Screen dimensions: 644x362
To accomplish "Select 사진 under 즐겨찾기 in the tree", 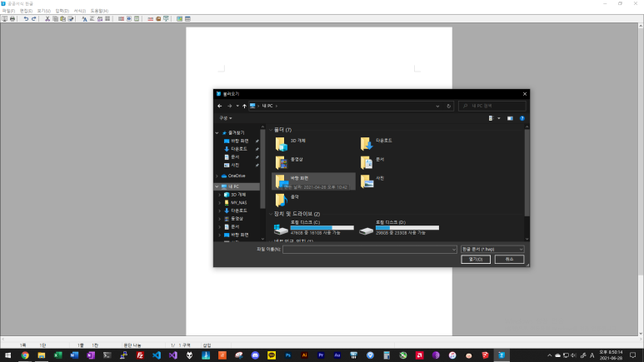I will [x=235, y=165].
